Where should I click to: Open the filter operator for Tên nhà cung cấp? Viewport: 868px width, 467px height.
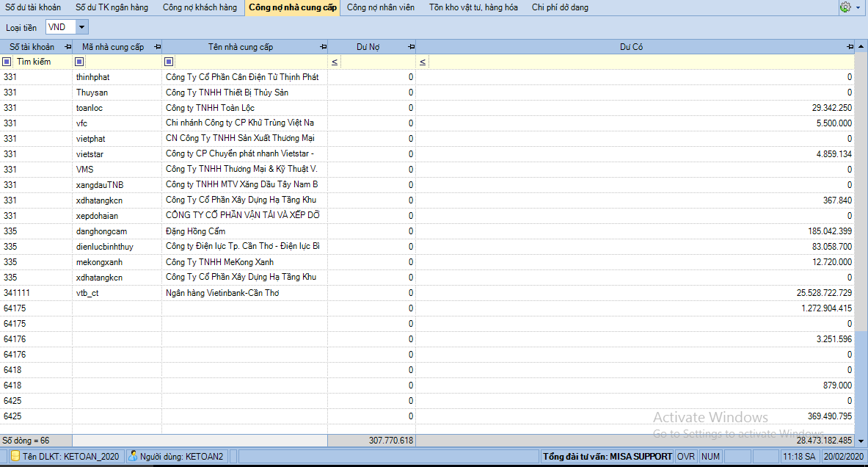169,62
